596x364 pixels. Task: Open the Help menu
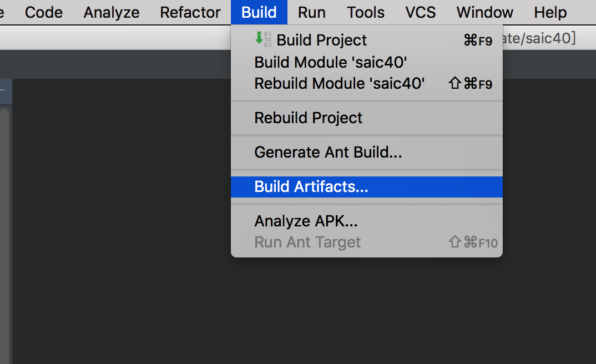pos(550,12)
